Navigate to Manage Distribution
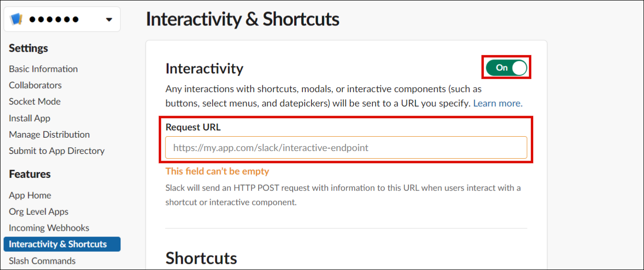 tap(49, 134)
